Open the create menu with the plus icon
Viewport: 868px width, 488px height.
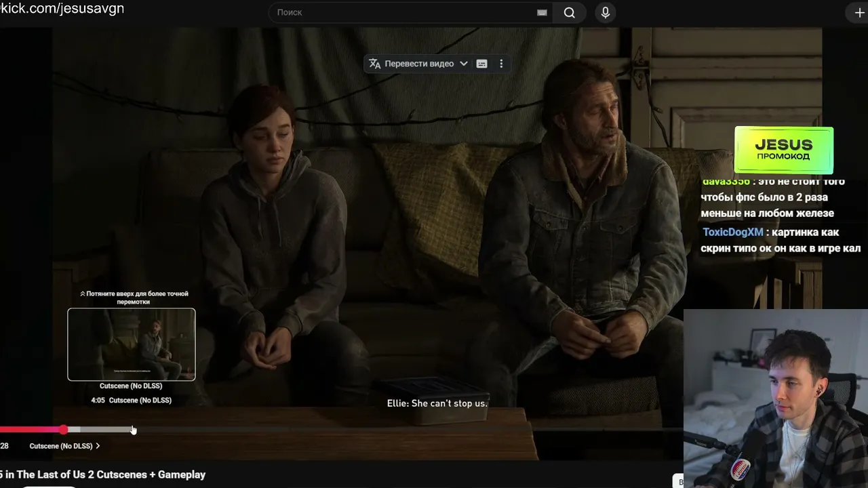click(859, 13)
